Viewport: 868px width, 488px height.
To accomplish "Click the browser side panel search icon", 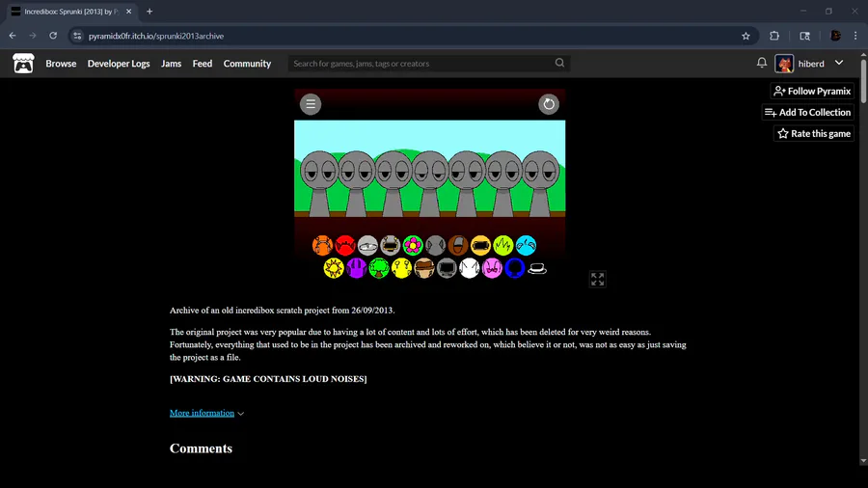I will [804, 36].
